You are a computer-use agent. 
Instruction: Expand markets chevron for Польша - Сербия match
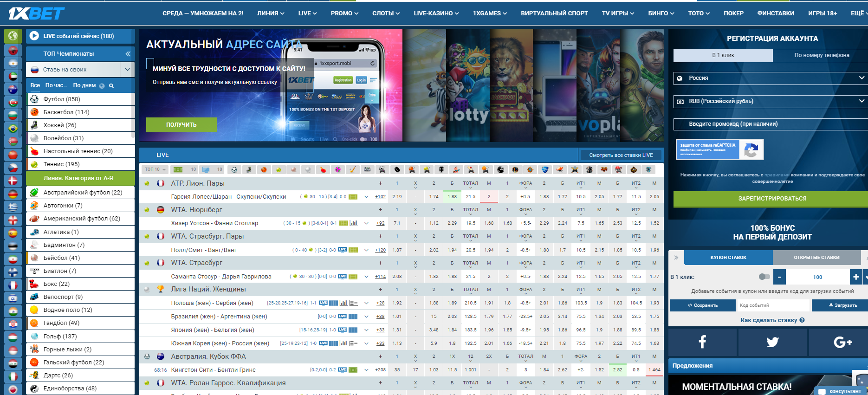[x=366, y=303]
